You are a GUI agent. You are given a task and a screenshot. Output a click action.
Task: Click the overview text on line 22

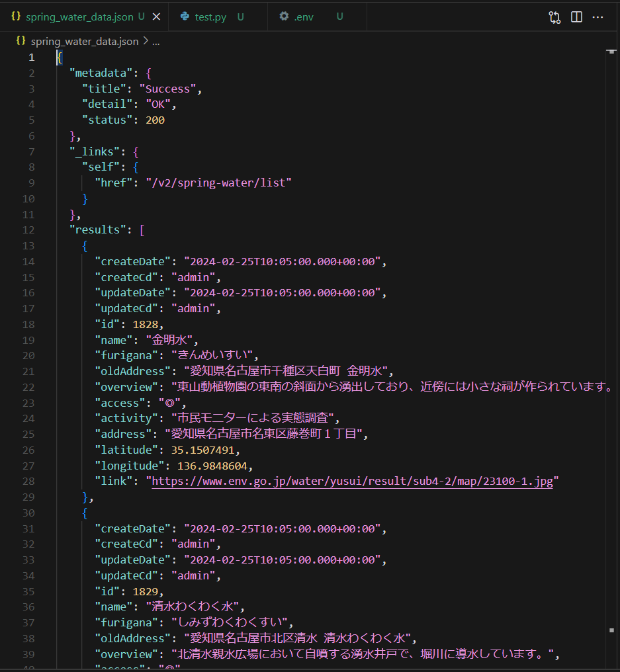392,387
